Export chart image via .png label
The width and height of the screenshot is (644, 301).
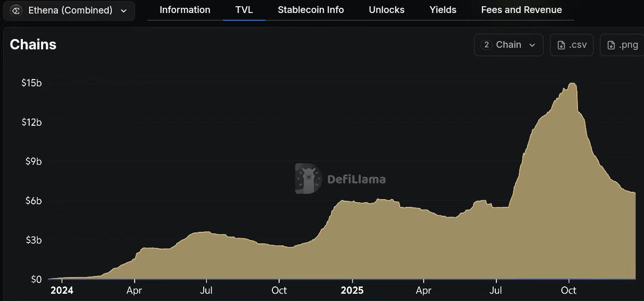coord(628,45)
